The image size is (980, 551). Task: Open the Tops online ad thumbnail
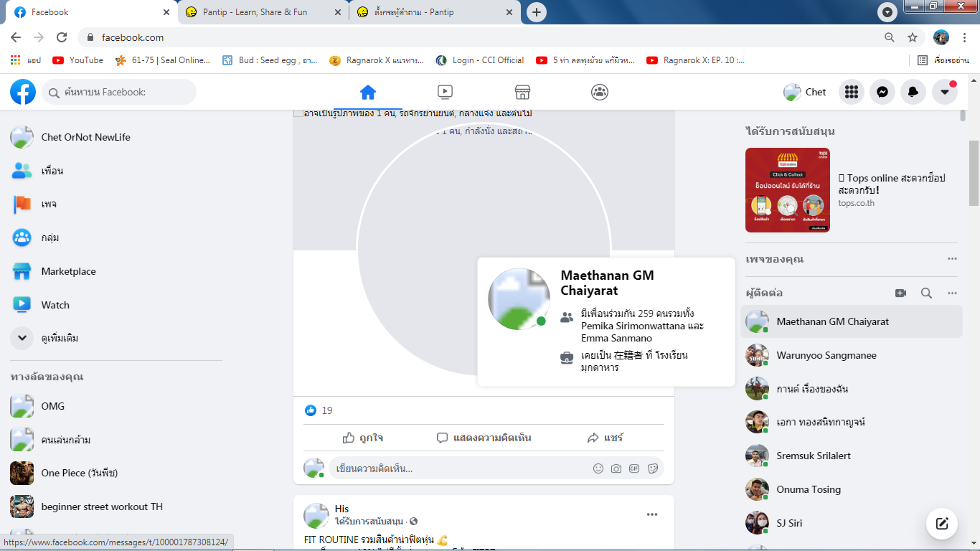pos(788,189)
